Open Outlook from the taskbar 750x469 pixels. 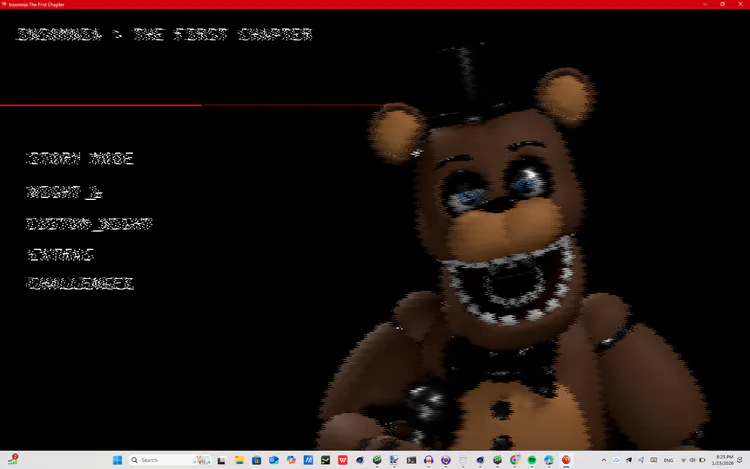click(x=274, y=460)
